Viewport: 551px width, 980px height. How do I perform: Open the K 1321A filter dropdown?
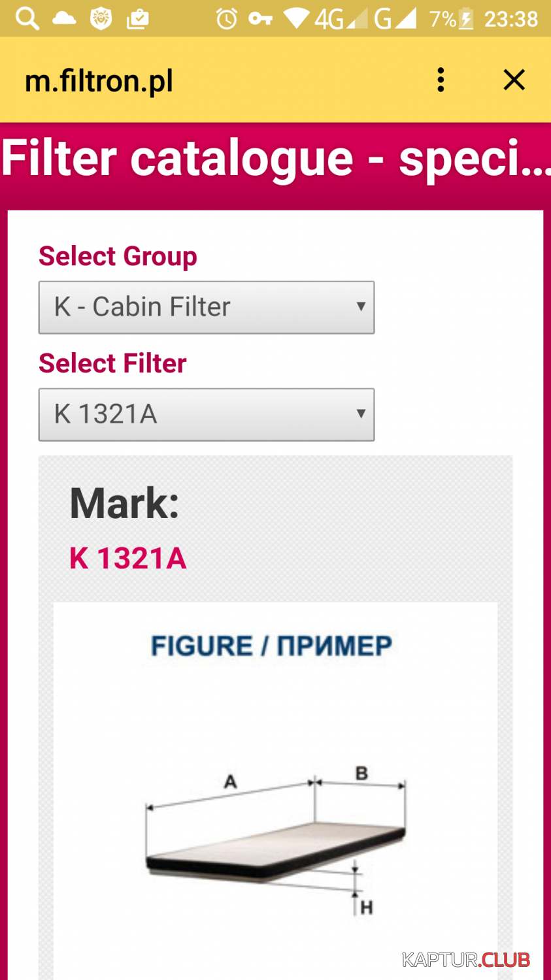point(207,414)
